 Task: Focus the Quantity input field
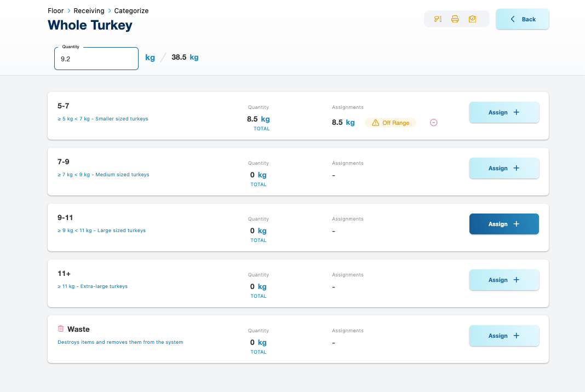tap(96, 59)
